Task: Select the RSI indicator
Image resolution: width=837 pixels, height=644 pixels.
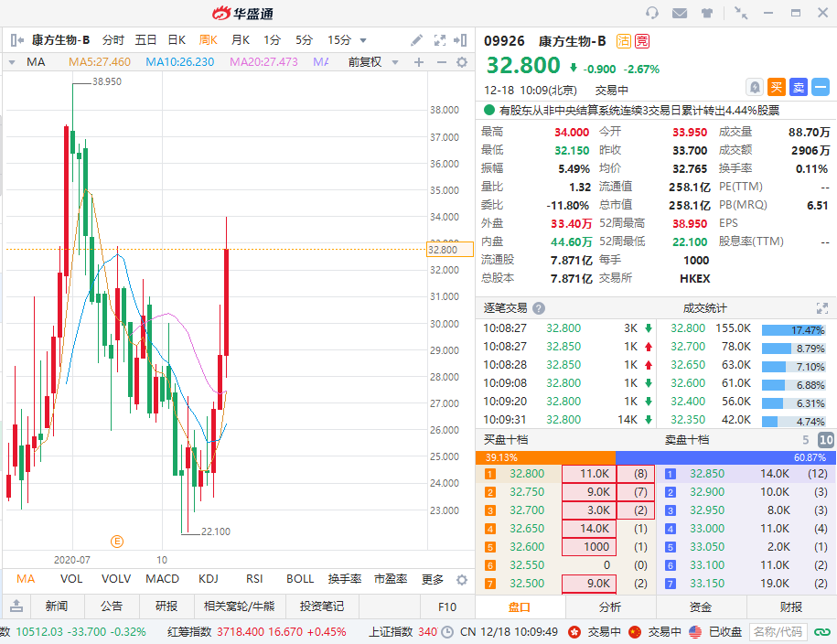Action: (x=254, y=579)
